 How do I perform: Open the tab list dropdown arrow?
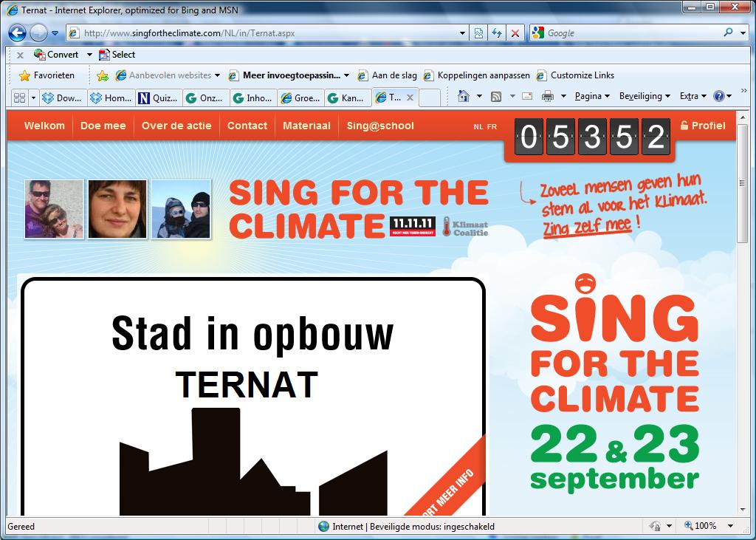point(33,98)
